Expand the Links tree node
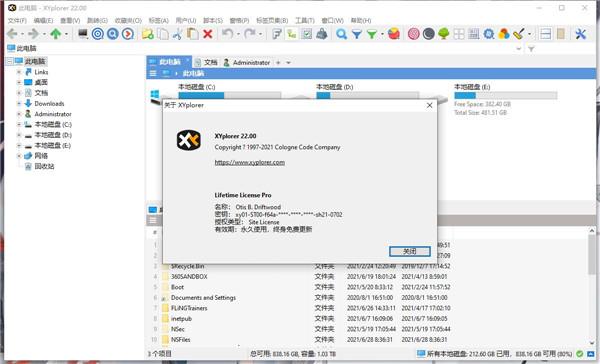This screenshot has width=600, height=364. coord(19,72)
